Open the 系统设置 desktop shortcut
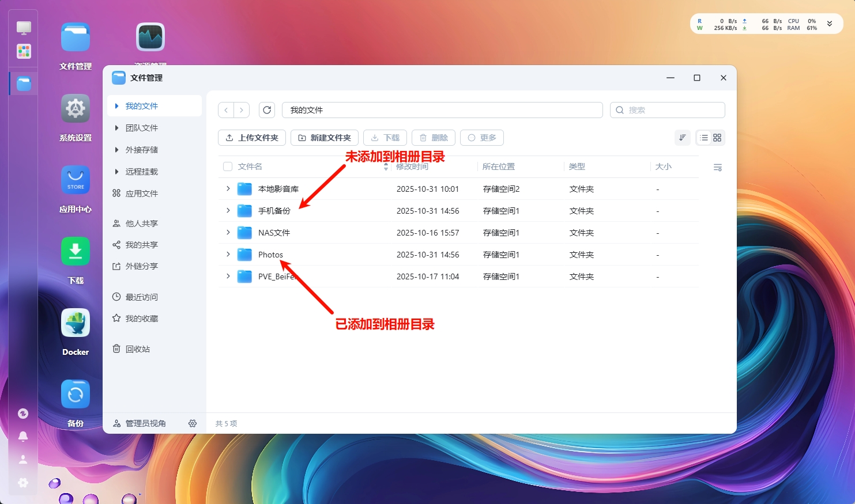This screenshot has height=504, width=855. coord(76,118)
